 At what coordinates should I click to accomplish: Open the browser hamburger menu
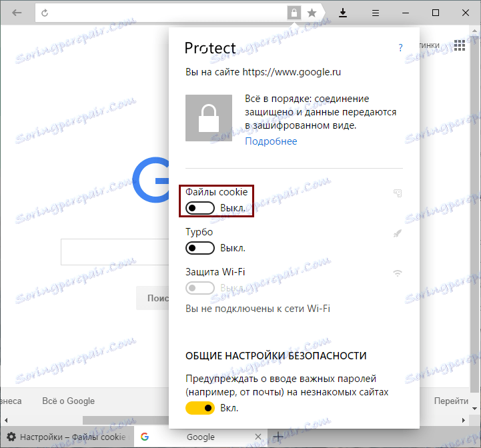[x=376, y=13]
